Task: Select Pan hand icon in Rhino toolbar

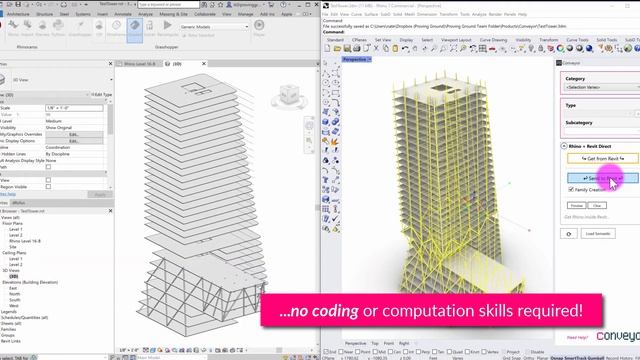Action: pos(415,49)
